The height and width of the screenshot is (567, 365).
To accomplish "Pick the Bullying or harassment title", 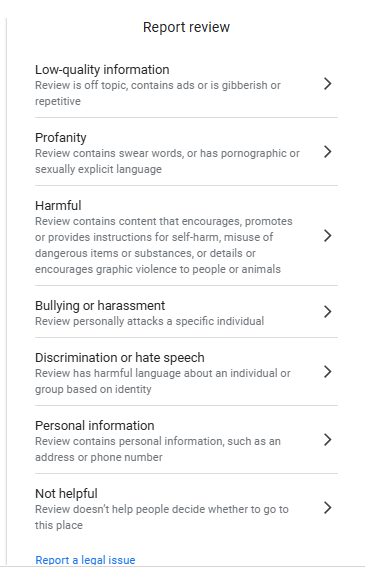I will click(x=100, y=306).
